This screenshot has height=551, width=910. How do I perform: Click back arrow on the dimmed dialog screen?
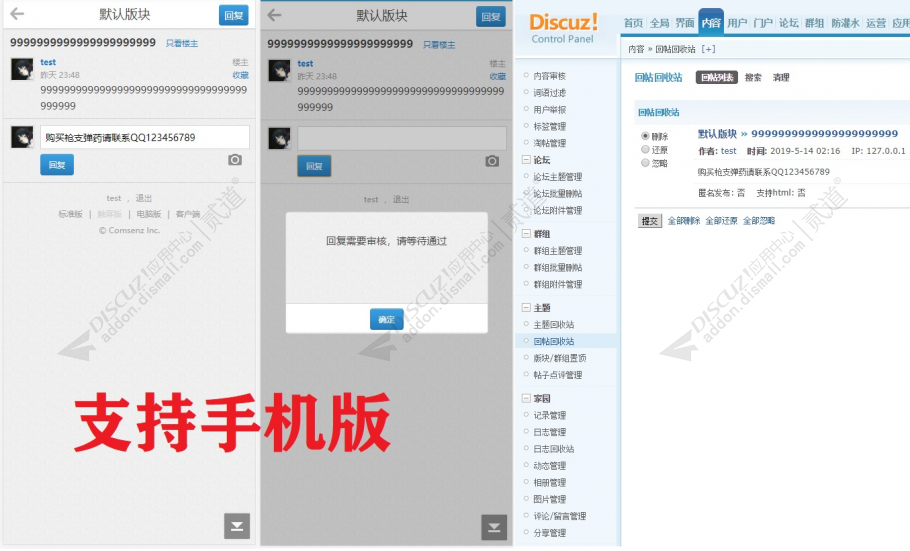pyautogui.click(x=274, y=15)
